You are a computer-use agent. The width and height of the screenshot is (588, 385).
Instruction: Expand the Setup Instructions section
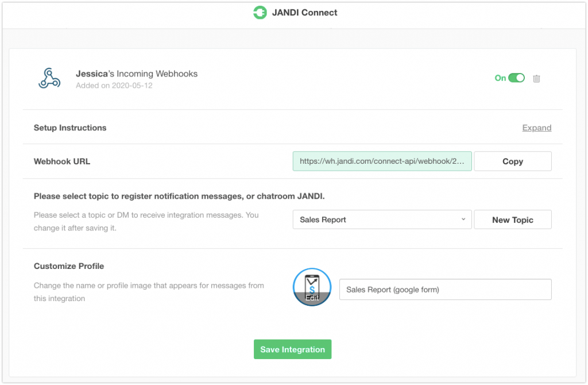tap(536, 128)
